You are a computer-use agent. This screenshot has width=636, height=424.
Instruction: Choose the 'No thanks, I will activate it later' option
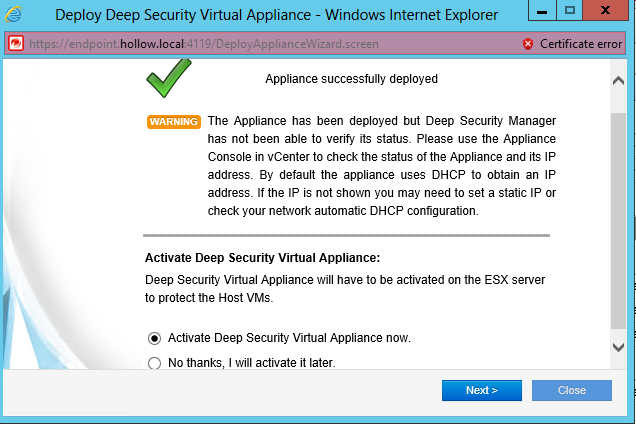[154, 363]
